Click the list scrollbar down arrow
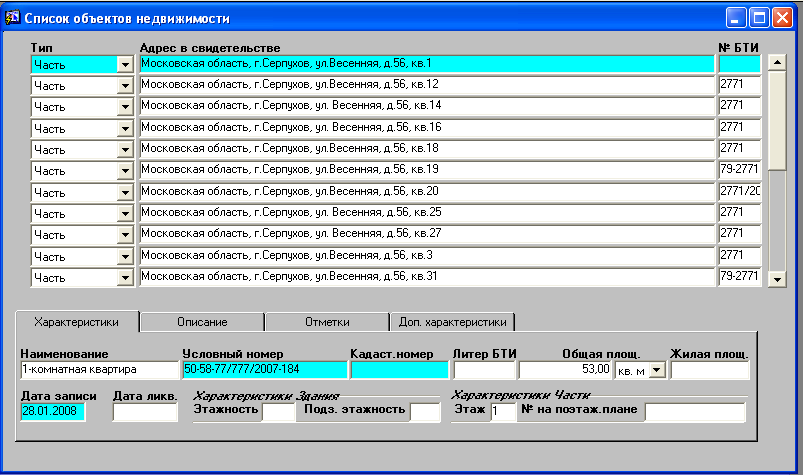 click(777, 279)
